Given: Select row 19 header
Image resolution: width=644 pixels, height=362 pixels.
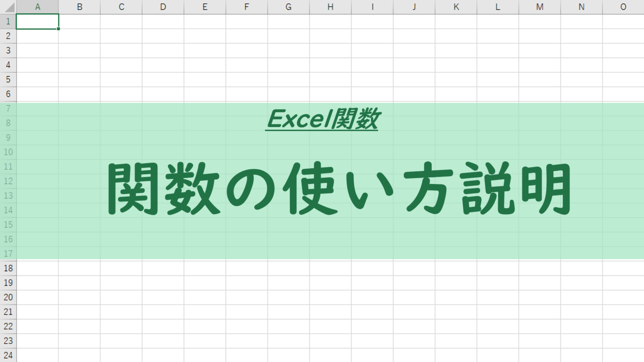Looking at the screenshot, I should coord(8,283).
